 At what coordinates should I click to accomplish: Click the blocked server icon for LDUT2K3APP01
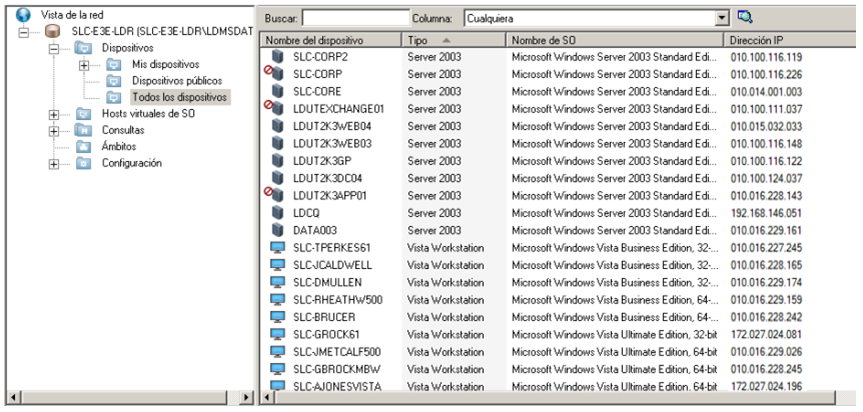274,195
